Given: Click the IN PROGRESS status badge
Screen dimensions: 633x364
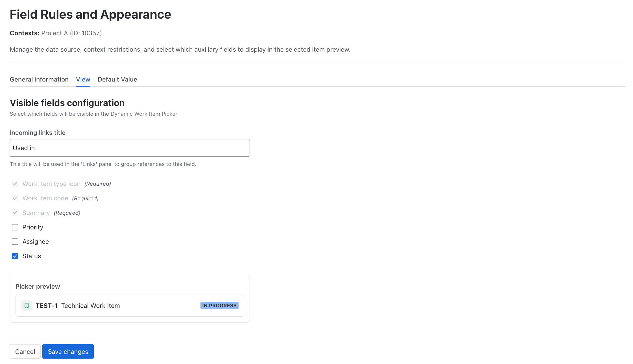Looking at the screenshot, I should pyautogui.click(x=219, y=306).
